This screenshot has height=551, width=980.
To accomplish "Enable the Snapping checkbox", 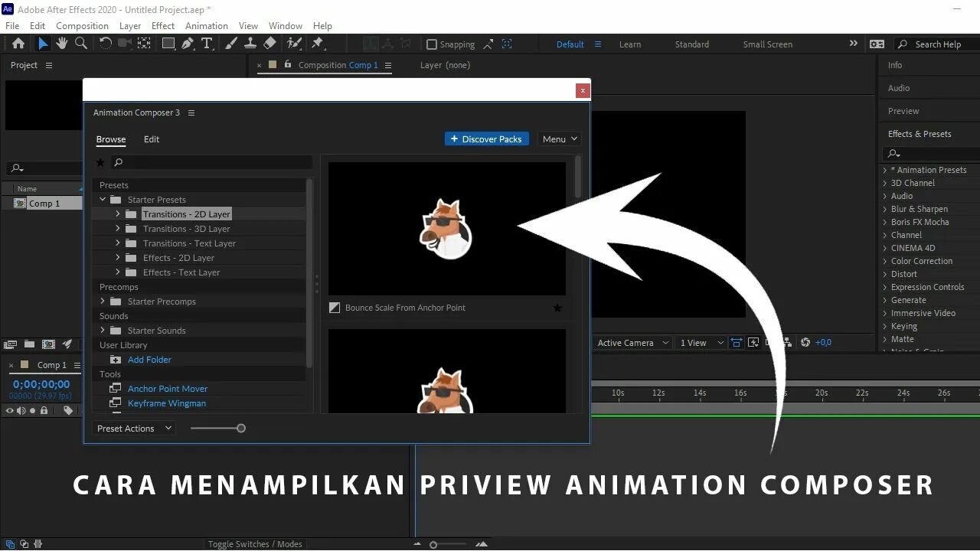I will tap(432, 44).
